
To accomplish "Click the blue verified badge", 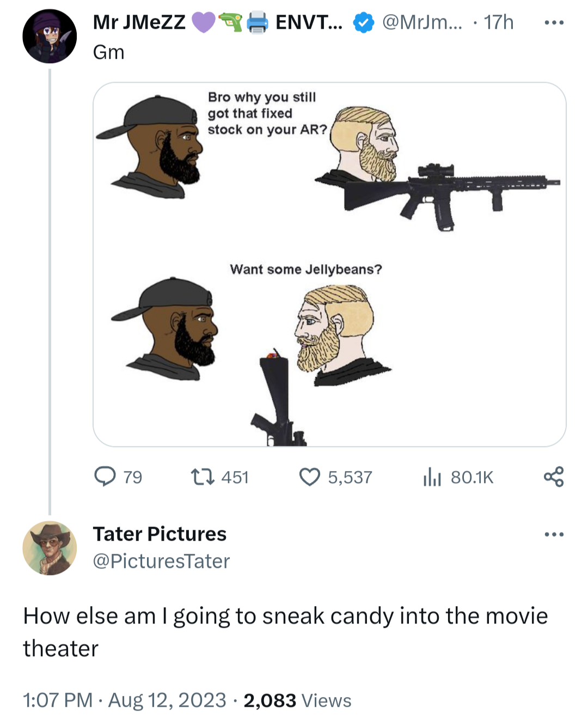I will (x=363, y=23).
